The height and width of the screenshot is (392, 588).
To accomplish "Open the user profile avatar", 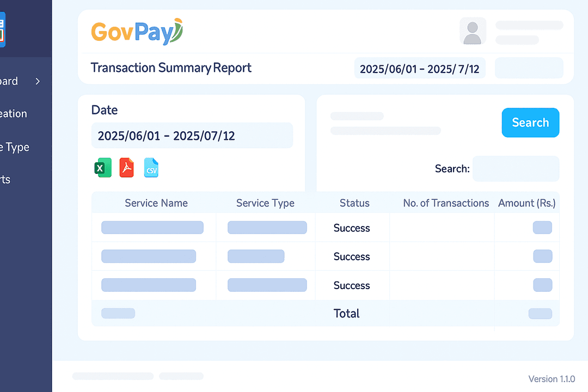I will click(473, 31).
